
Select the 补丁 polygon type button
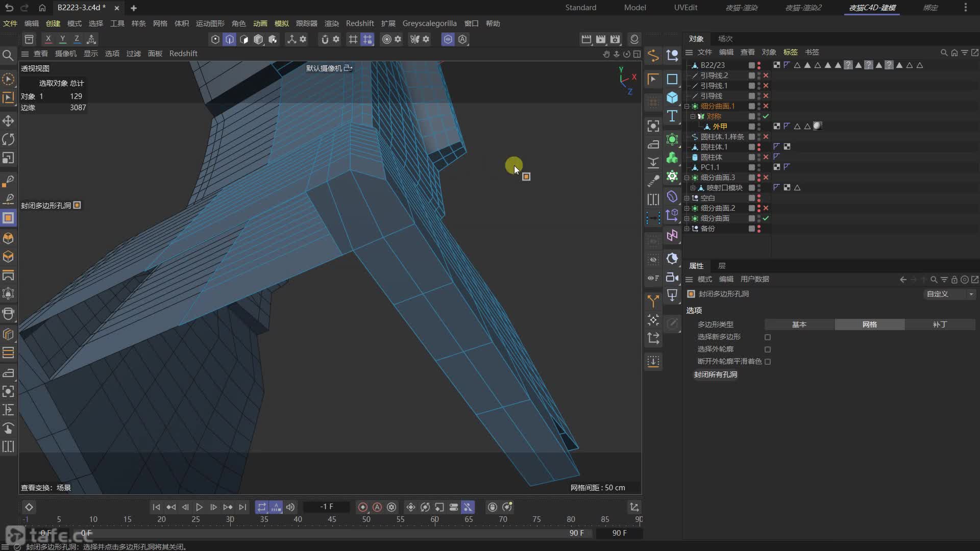click(x=939, y=324)
